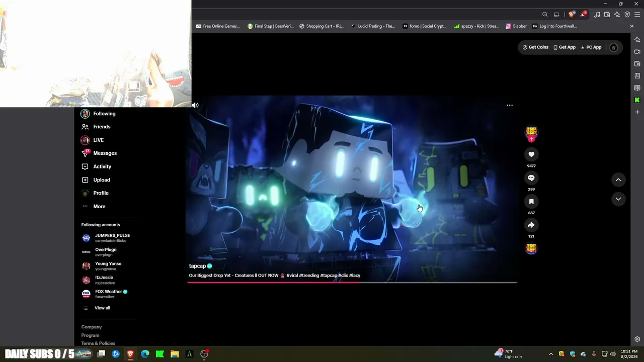Open the weather widget showing Light rain

[509, 354]
